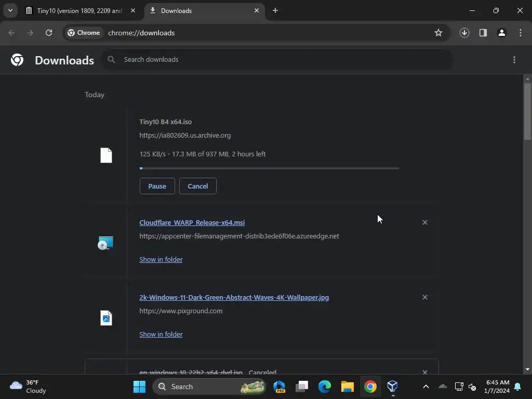Click the magnifier icon in Search downloads
Screen dimensions: 532x399
111,60
